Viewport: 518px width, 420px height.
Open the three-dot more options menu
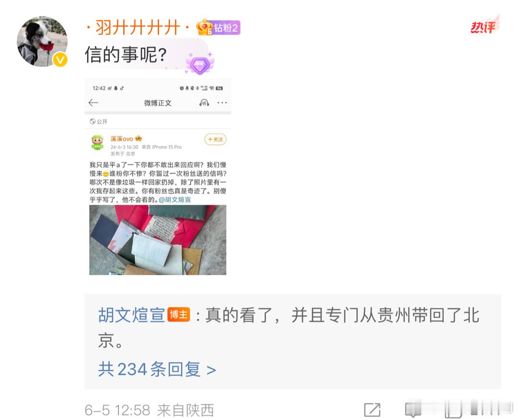[x=222, y=103]
